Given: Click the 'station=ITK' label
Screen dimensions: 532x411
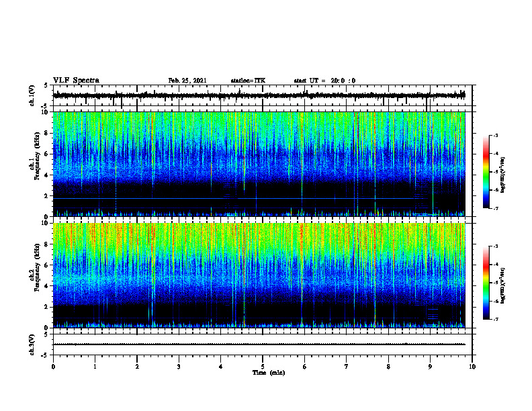Looking at the screenshot, I should [x=248, y=81].
